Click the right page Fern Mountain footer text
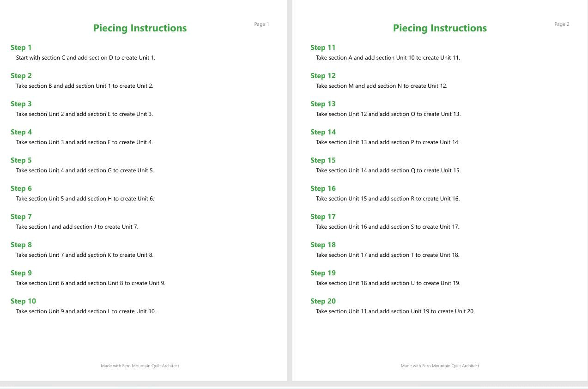Viewport: 588px width, 389px height. click(x=440, y=366)
